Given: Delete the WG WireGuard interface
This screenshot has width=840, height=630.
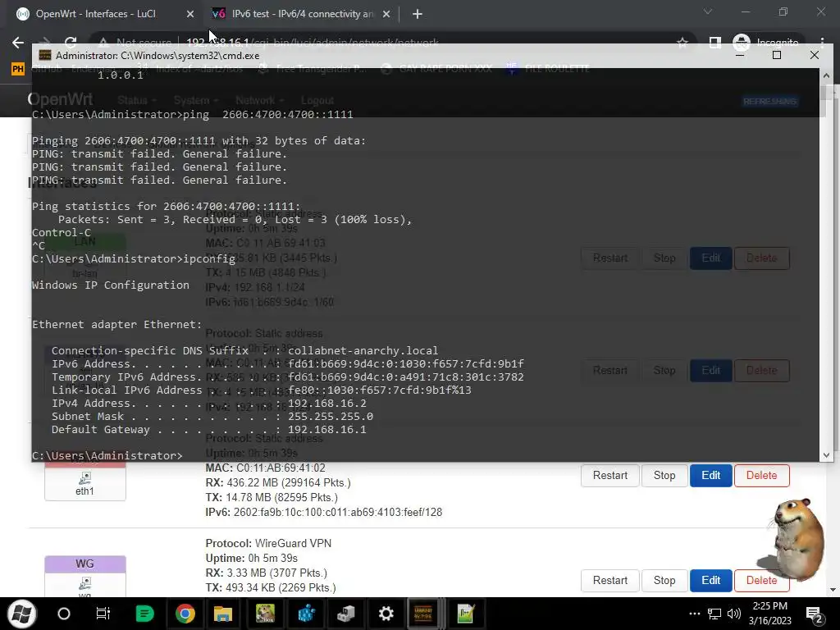Looking at the screenshot, I should click(x=761, y=581).
